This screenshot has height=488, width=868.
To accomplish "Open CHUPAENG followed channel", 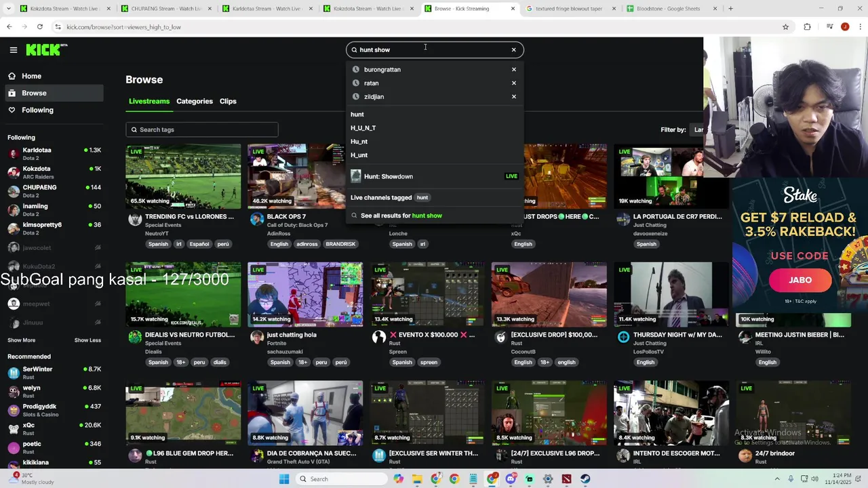I will coord(54,190).
